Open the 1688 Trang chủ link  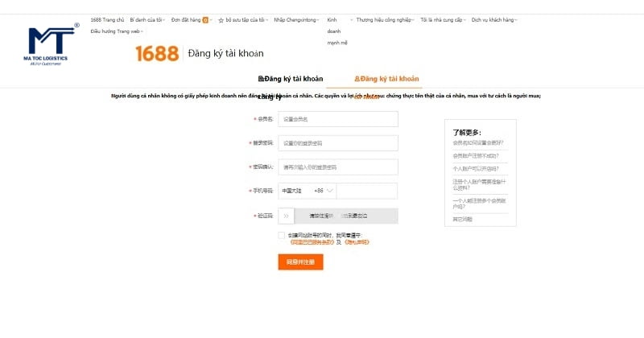tap(107, 20)
